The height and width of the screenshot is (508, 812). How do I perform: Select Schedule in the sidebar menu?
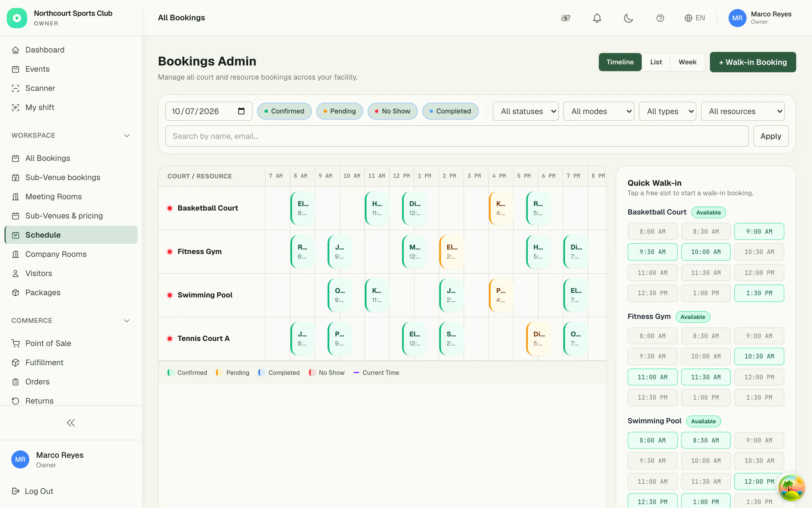click(x=71, y=235)
